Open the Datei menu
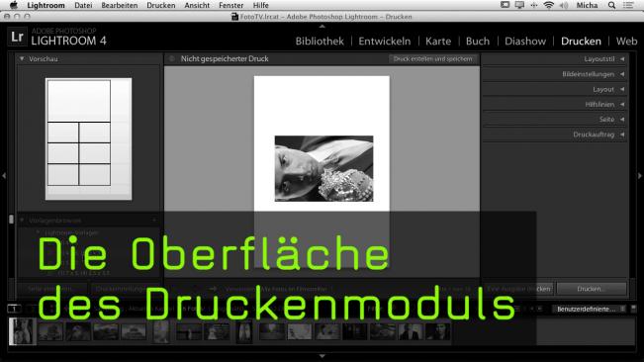This screenshot has height=362, width=644. tap(83, 5)
